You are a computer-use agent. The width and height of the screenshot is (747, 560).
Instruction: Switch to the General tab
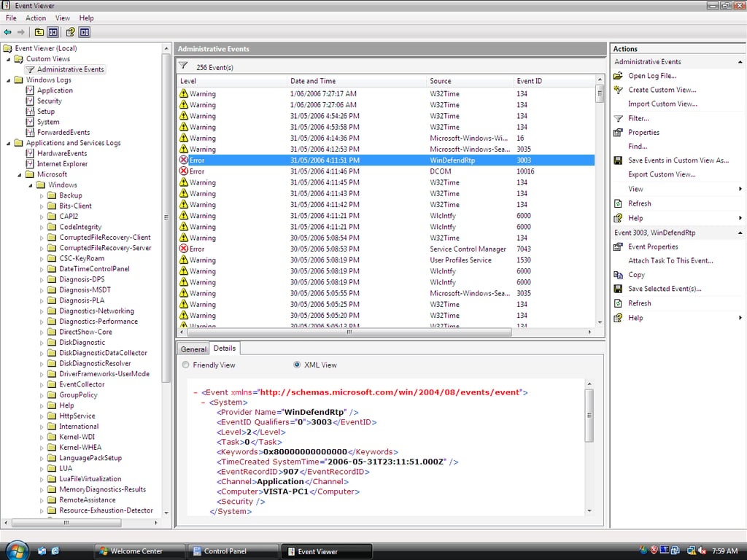(x=193, y=349)
